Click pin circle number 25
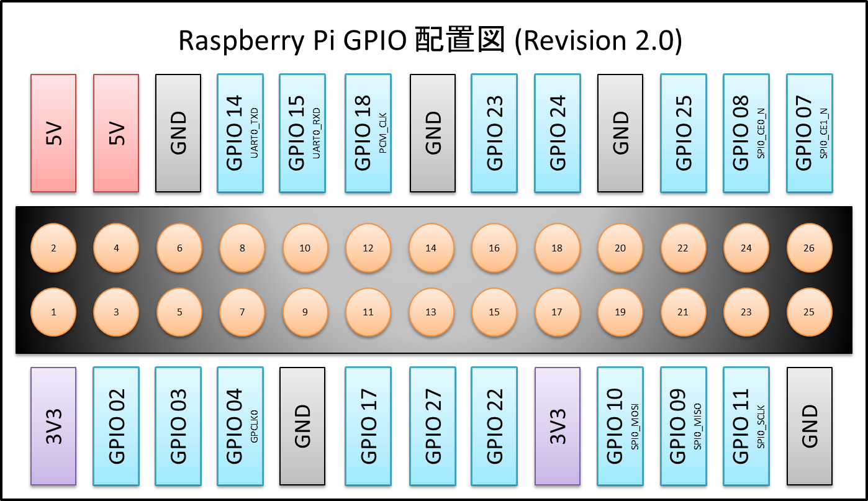This screenshot has width=868, height=501. (x=809, y=312)
